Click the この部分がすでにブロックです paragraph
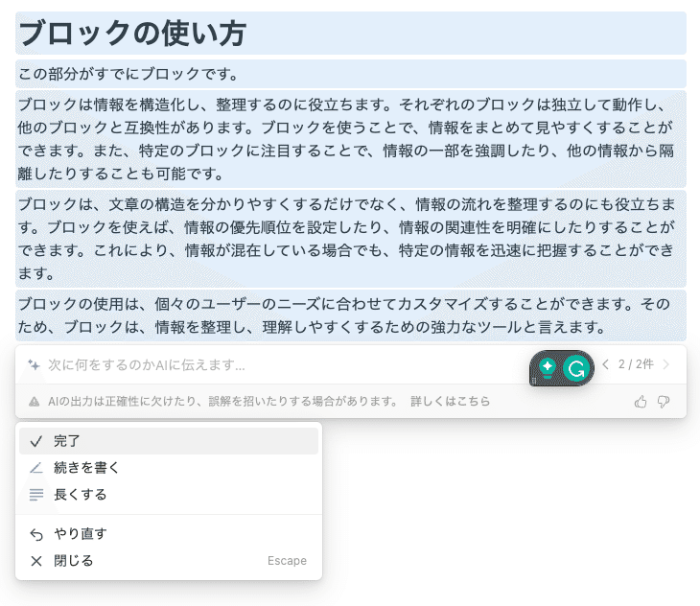The width and height of the screenshot is (700, 606). coord(350,74)
